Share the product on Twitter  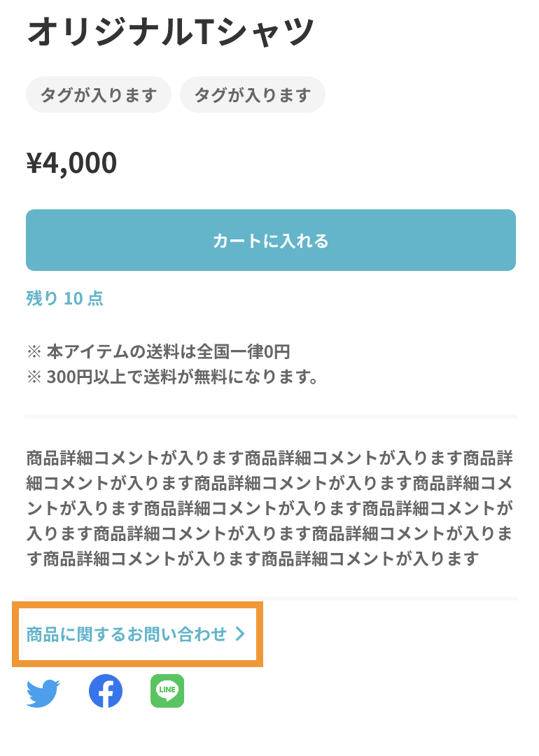43,692
